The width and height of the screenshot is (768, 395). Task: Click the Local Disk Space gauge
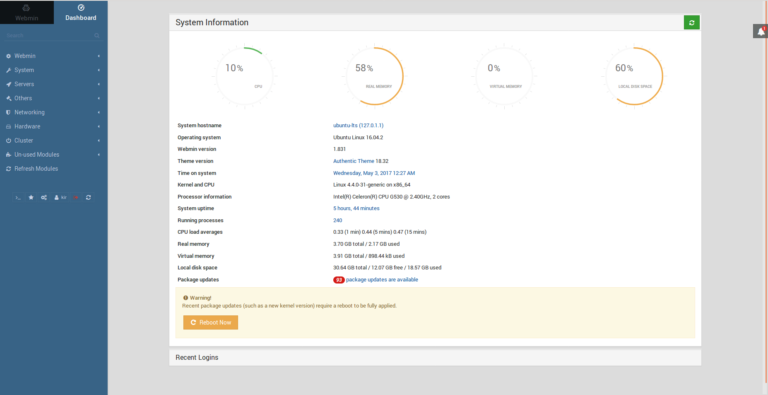634,76
